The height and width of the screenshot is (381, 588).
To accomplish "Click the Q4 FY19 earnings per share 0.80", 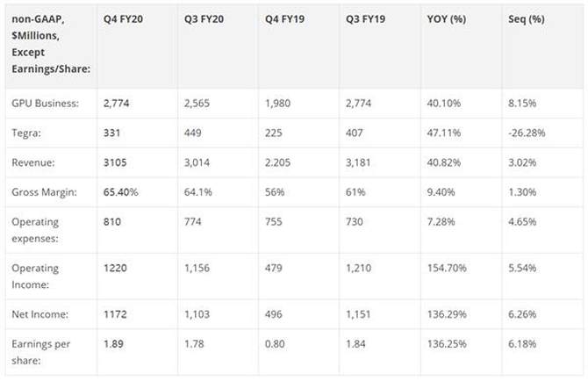I will pyautogui.click(x=276, y=344).
